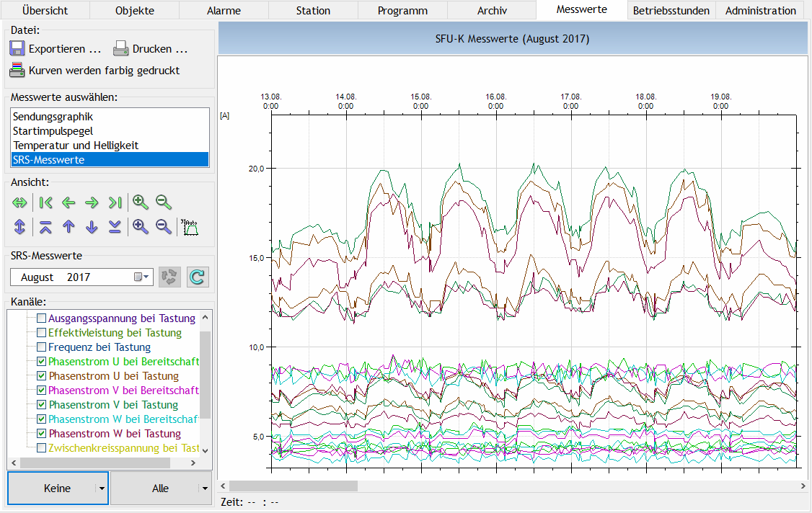Click the green horizontal zoom-in magnifier
Image resolution: width=812 pixels, height=513 pixels.
point(141,202)
